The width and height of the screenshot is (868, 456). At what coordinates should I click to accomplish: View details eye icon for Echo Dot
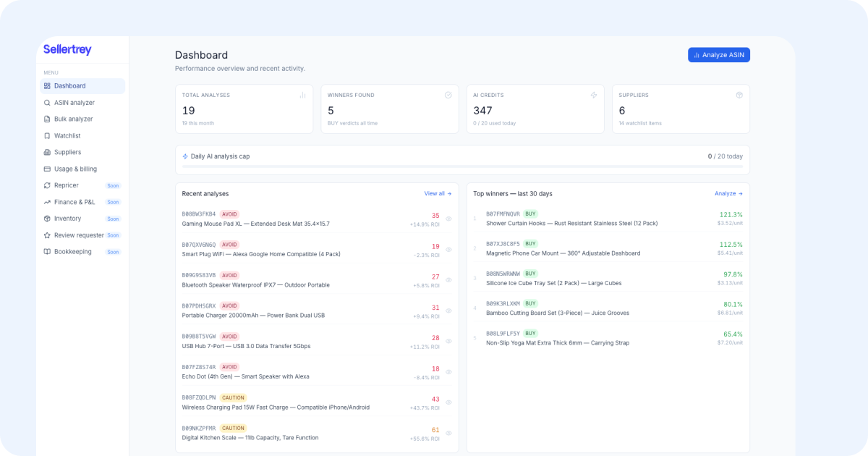coord(448,372)
